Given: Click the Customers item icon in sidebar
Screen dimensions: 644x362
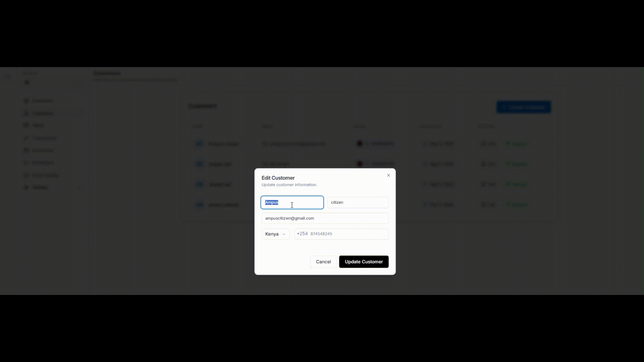Looking at the screenshot, I should 26,113.
